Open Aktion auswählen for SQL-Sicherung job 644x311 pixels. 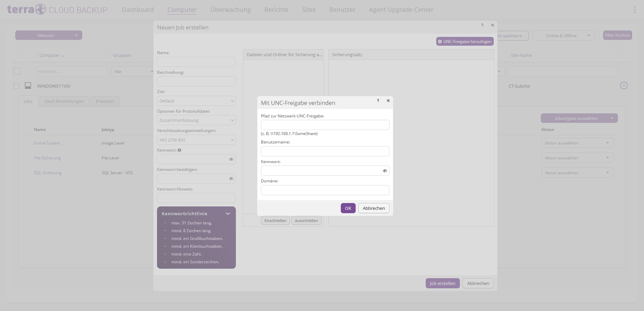click(x=577, y=173)
